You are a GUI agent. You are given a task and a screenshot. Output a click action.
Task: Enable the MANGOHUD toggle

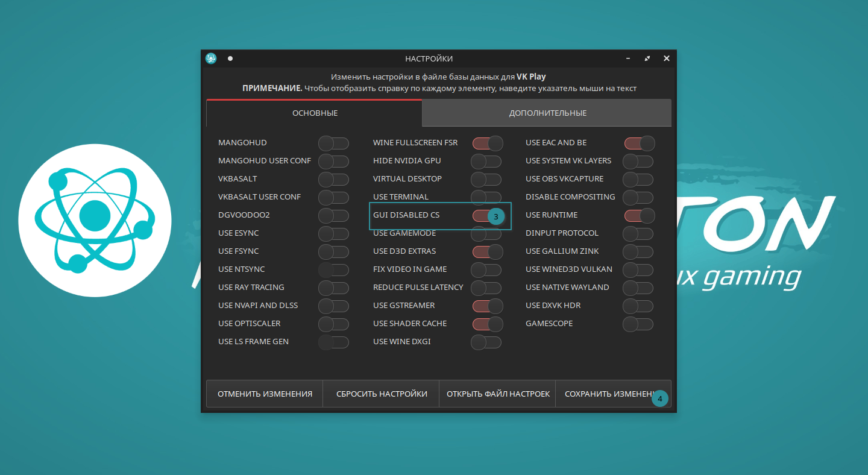point(333,143)
